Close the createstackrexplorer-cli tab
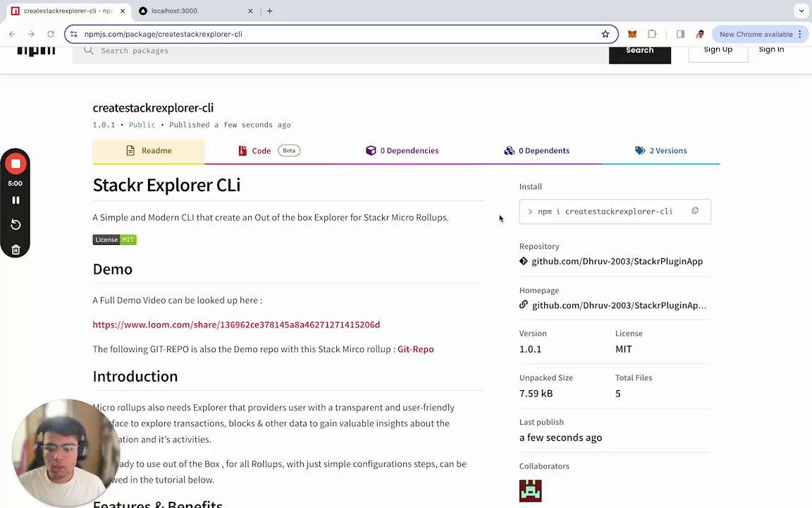Viewport: 812px width, 508px height. coord(123,11)
